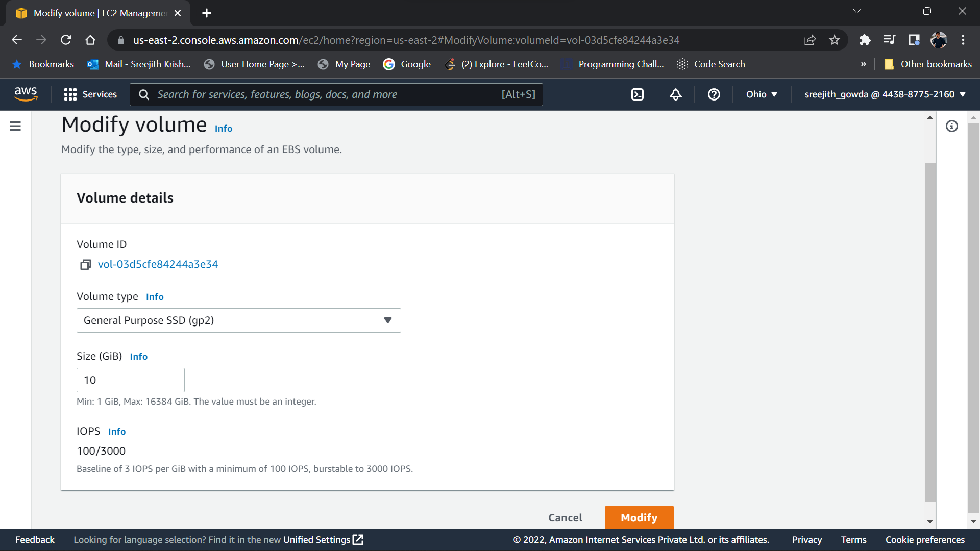Open browser extensions puzzle icon
The height and width of the screenshot is (551, 980).
865,40
